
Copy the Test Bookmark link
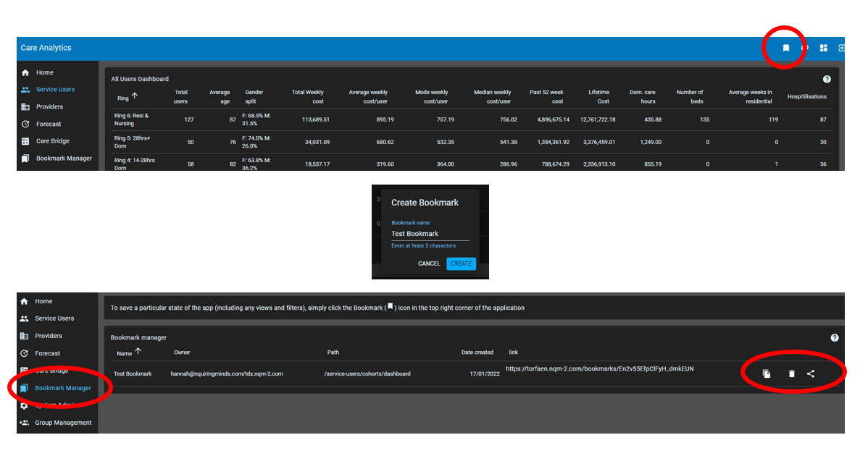tap(766, 373)
